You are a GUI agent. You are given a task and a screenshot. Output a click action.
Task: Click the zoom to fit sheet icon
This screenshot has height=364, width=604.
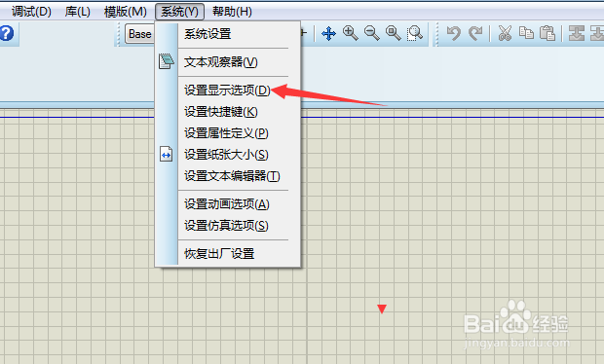tap(394, 33)
